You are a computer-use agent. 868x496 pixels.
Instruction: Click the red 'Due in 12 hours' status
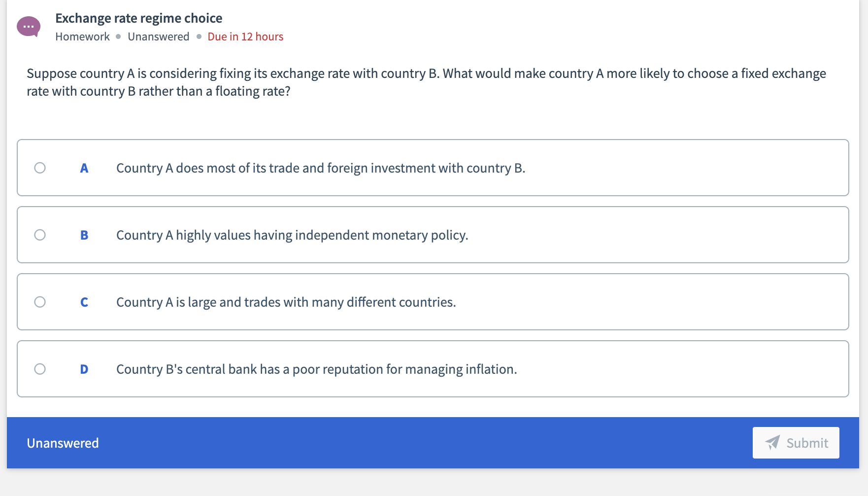coord(245,36)
